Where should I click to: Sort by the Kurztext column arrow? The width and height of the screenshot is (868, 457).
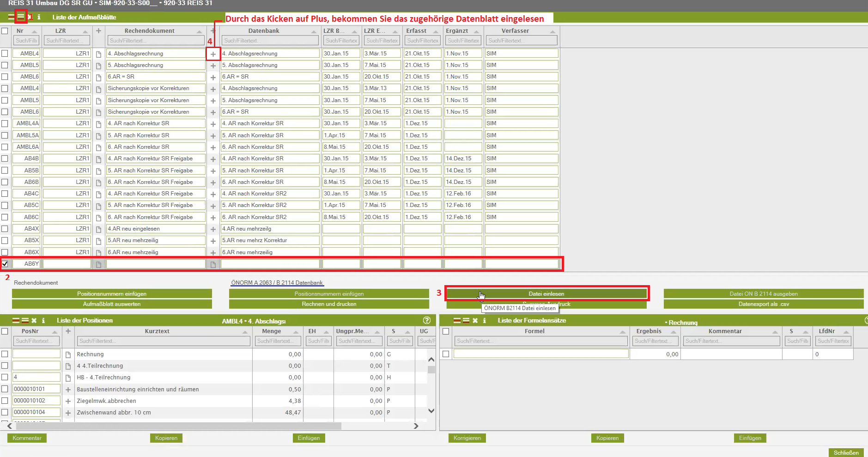coord(244,332)
